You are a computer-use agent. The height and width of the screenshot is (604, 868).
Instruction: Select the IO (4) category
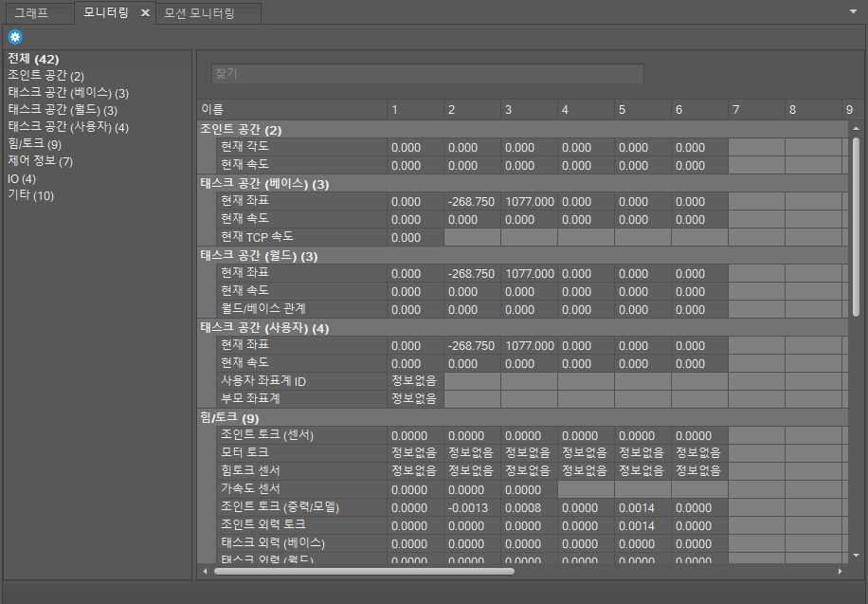point(23,178)
